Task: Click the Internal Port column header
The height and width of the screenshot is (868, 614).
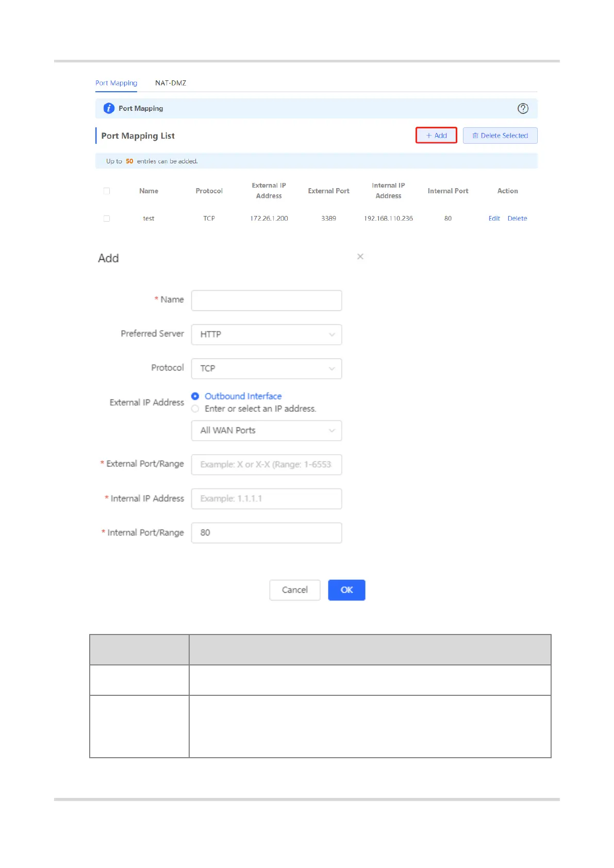Action: click(448, 191)
